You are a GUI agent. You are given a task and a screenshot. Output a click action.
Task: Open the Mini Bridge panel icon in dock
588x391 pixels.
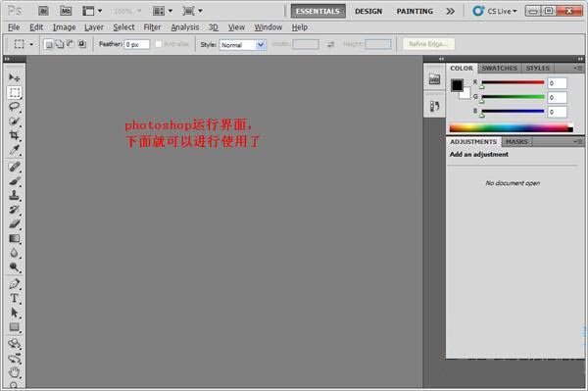pyautogui.click(x=434, y=79)
